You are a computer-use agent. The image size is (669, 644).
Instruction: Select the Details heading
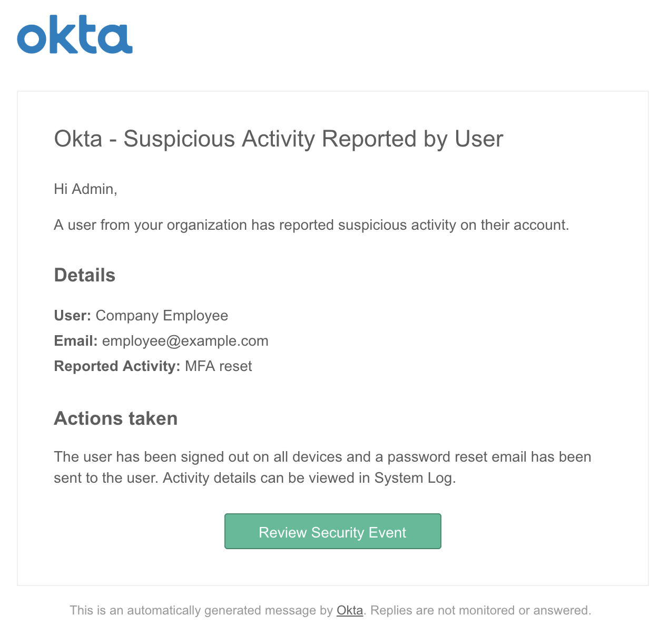pos(84,275)
